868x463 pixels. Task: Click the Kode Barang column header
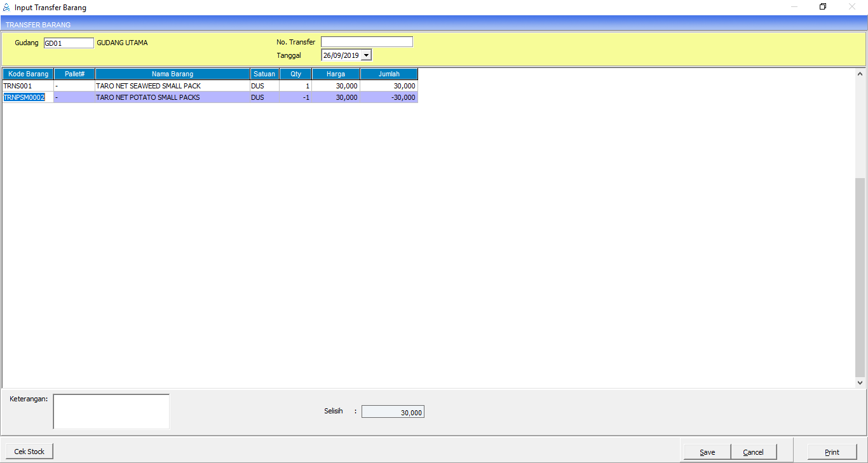(x=28, y=74)
